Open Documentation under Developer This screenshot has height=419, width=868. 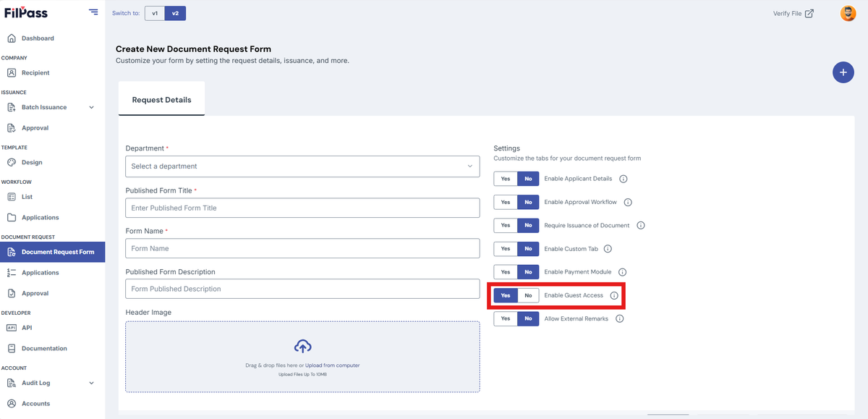[44, 348]
